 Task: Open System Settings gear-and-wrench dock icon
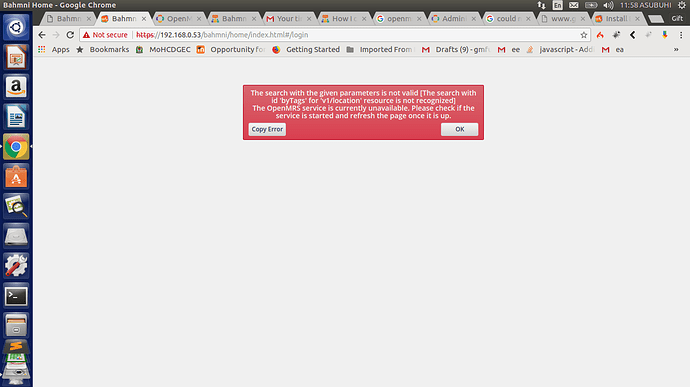(16, 266)
